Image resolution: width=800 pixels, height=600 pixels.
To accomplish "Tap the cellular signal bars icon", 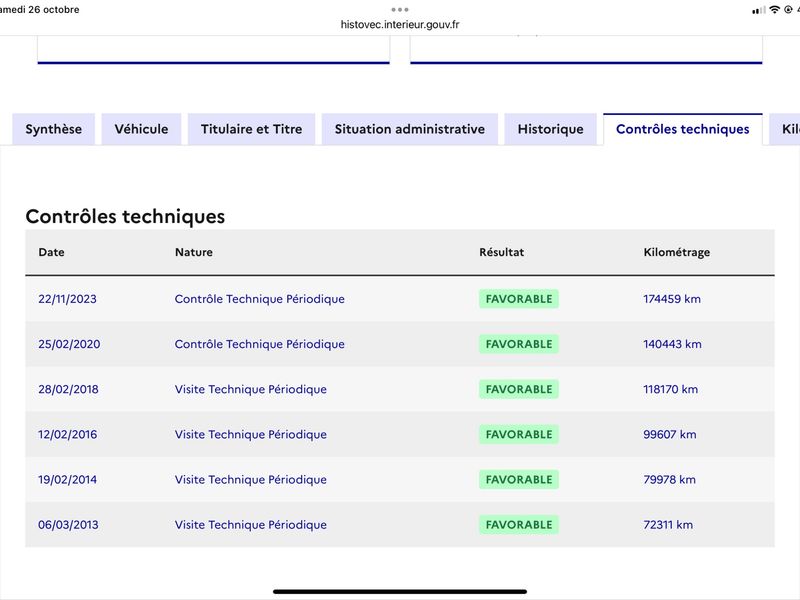I will (x=759, y=10).
